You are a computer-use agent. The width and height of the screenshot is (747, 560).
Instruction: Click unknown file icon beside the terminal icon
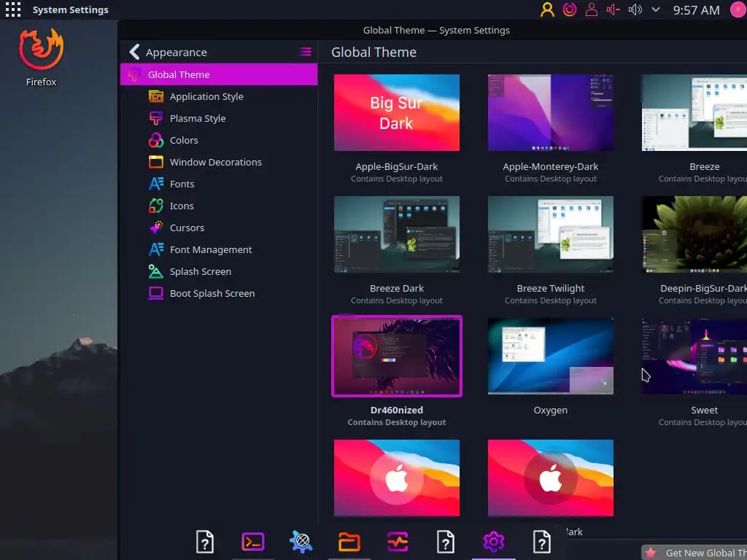click(205, 542)
